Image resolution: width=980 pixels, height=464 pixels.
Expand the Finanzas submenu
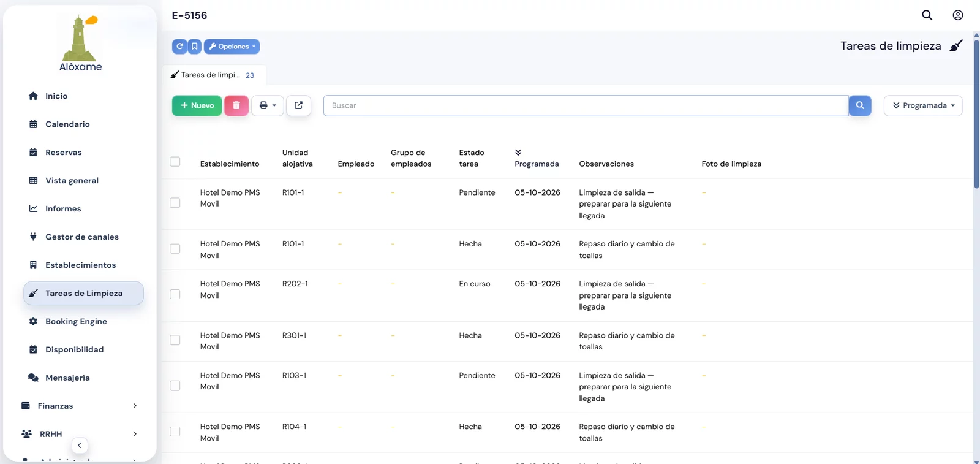coord(135,406)
